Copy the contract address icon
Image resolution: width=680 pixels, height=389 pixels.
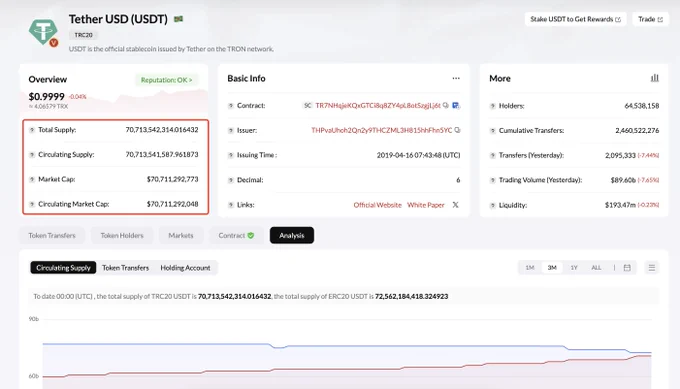pos(446,105)
